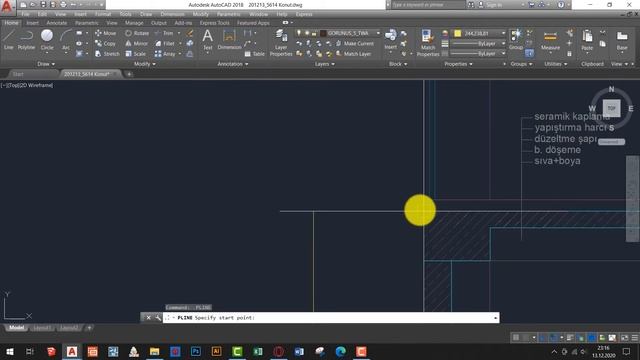The height and width of the screenshot is (360, 640).
Task: Switch to the Annotate ribbon tab
Action: click(x=56, y=23)
